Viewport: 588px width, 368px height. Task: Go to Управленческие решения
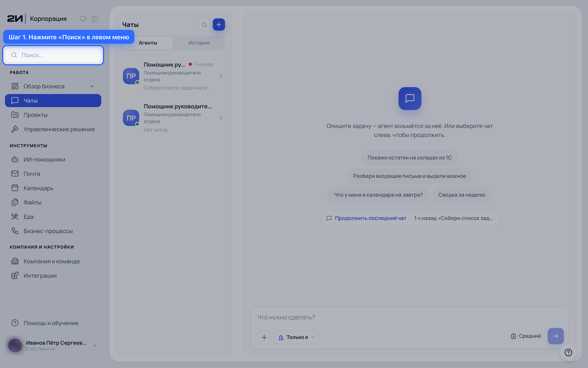coord(53,129)
